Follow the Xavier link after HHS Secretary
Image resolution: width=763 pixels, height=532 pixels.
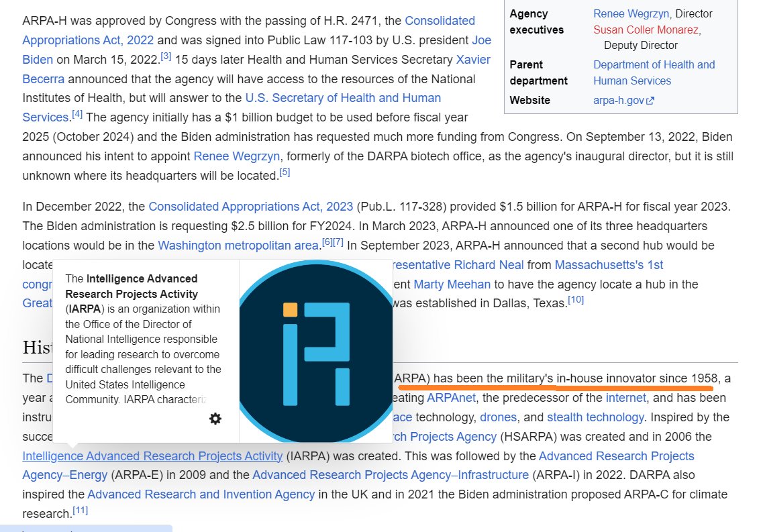point(473,60)
